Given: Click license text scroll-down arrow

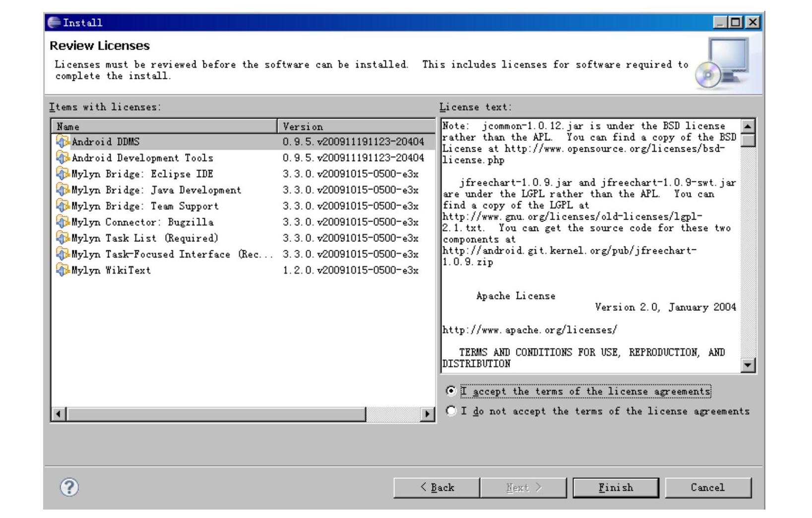Looking at the screenshot, I should click(x=748, y=366).
